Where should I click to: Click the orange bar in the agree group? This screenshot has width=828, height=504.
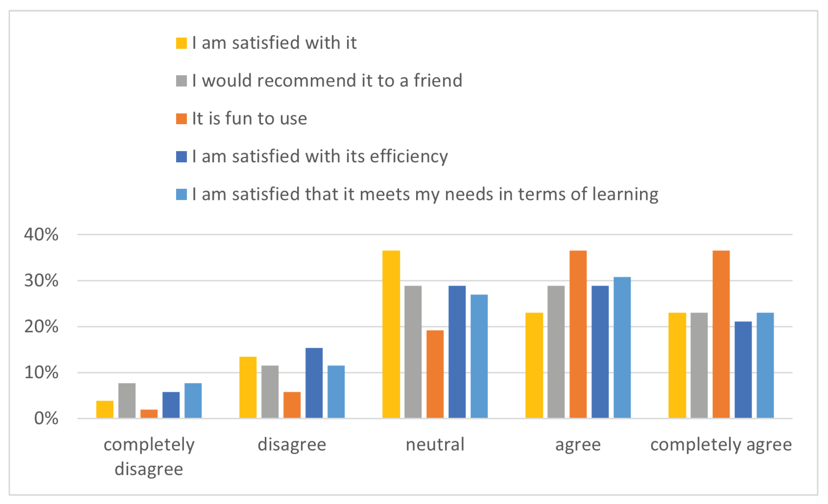pos(578,334)
